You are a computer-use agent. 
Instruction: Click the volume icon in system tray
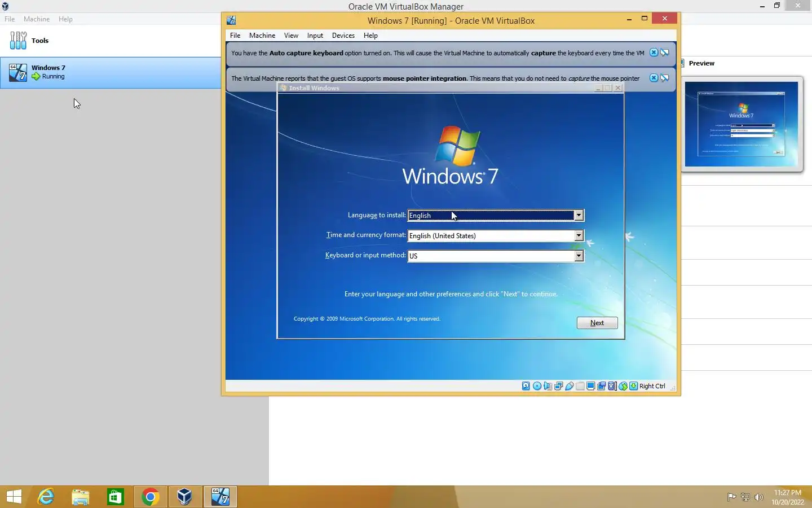click(x=759, y=497)
